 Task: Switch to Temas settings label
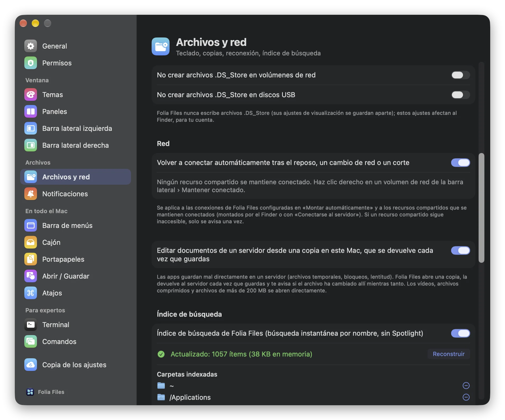pyautogui.click(x=53, y=95)
